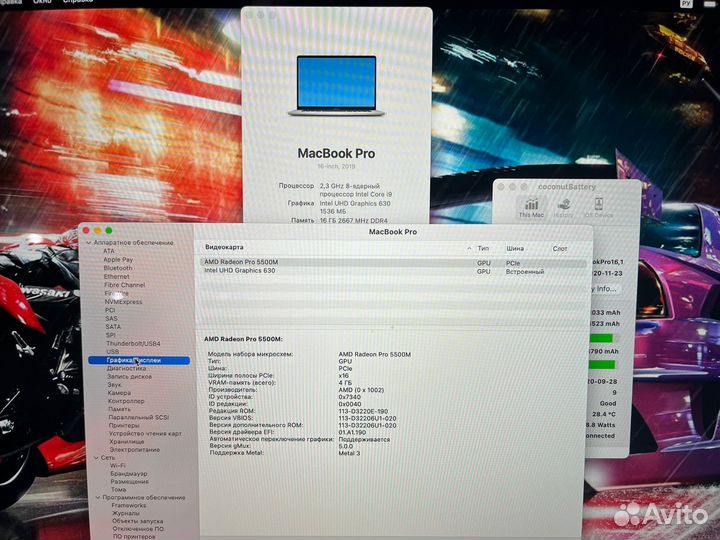720x540 pixels.
Task: Click the device ID value 0x7340
Action: tap(350, 397)
